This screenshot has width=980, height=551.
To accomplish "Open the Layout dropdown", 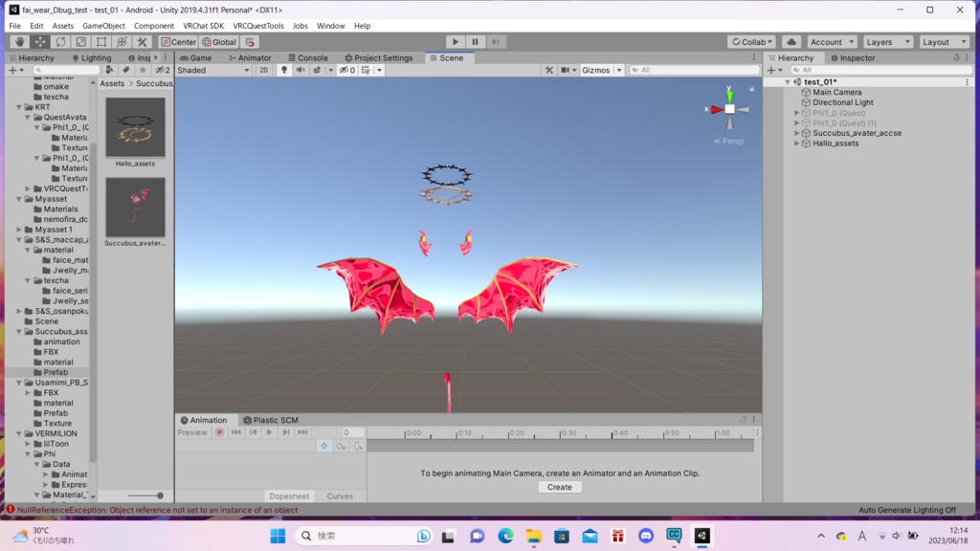I will click(x=944, y=41).
